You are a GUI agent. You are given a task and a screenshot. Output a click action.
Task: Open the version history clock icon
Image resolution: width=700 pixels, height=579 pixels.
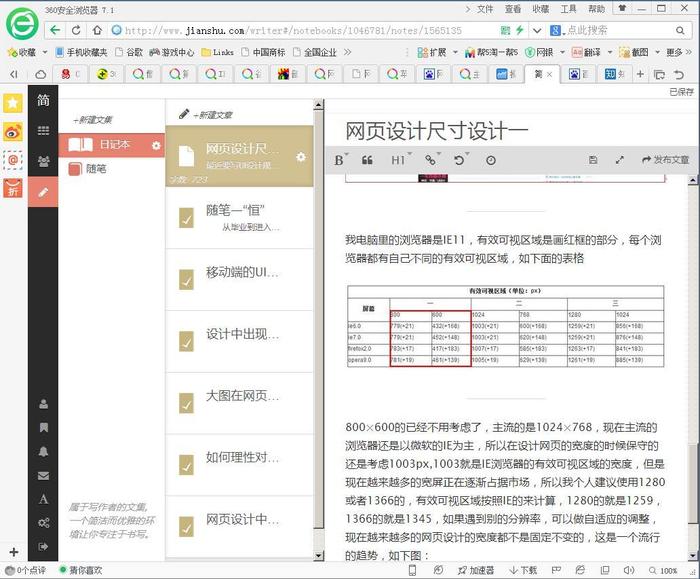pos(490,160)
